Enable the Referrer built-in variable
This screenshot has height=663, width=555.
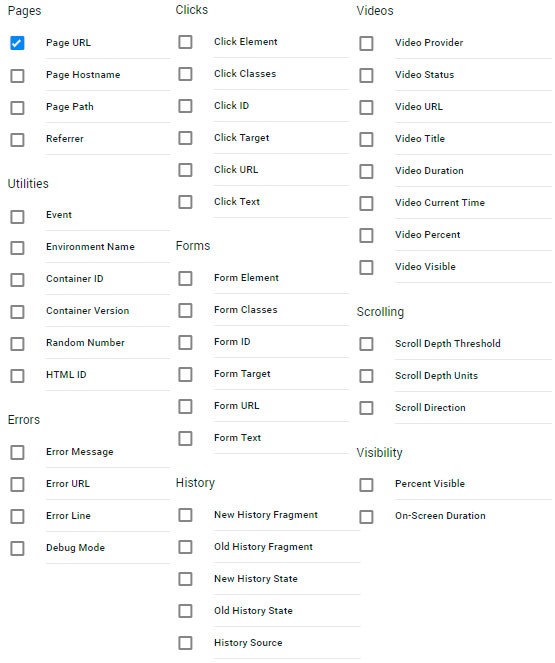(17, 140)
